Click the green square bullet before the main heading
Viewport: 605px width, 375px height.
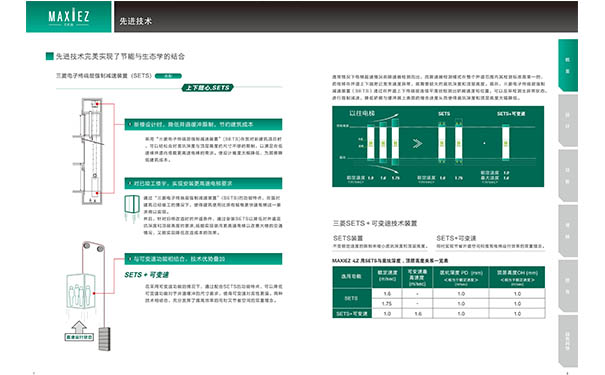[x=49, y=56]
